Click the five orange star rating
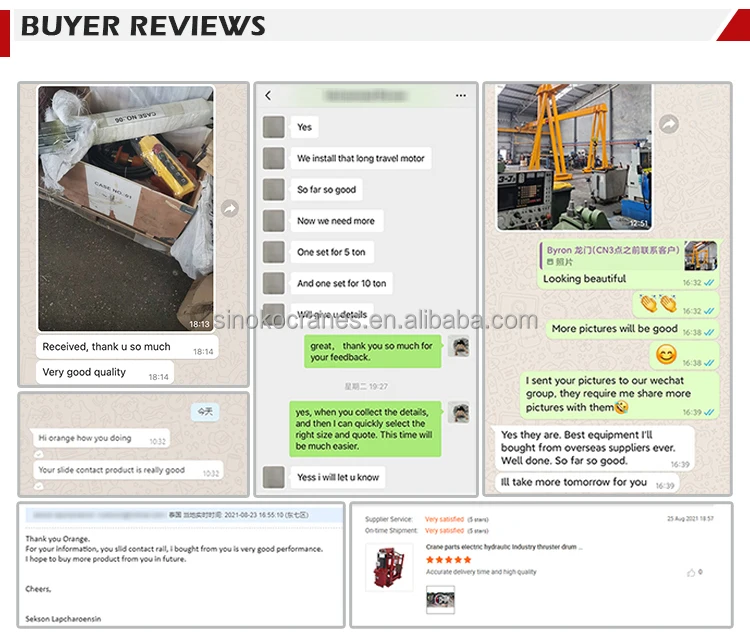 click(x=449, y=560)
